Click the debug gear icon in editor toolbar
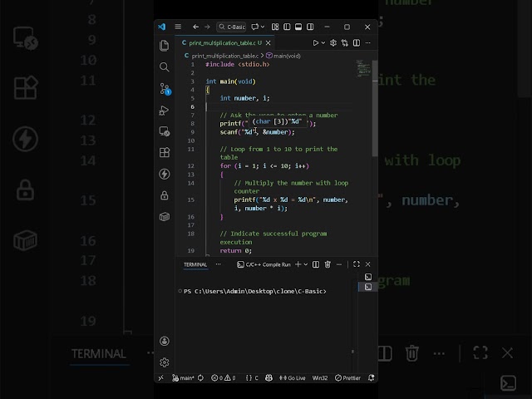Viewport: 532px width, 399px height. point(333,42)
